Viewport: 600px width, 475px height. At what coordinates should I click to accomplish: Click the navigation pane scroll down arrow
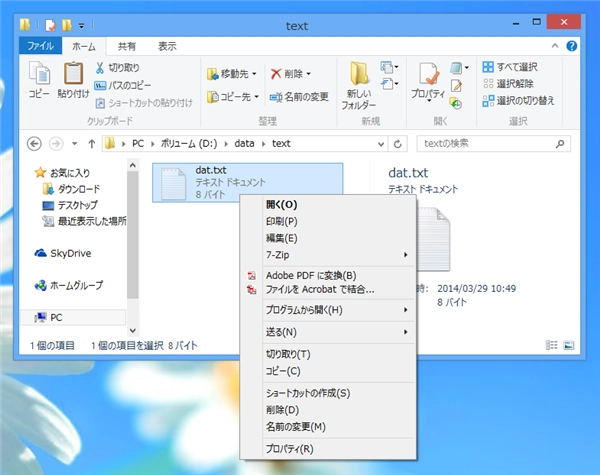pyautogui.click(x=133, y=330)
